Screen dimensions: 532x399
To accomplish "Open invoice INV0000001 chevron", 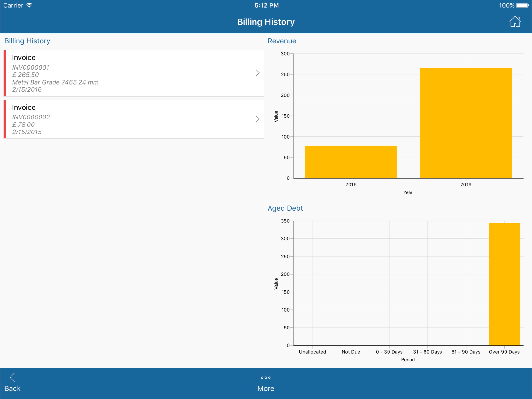I will 258,73.
